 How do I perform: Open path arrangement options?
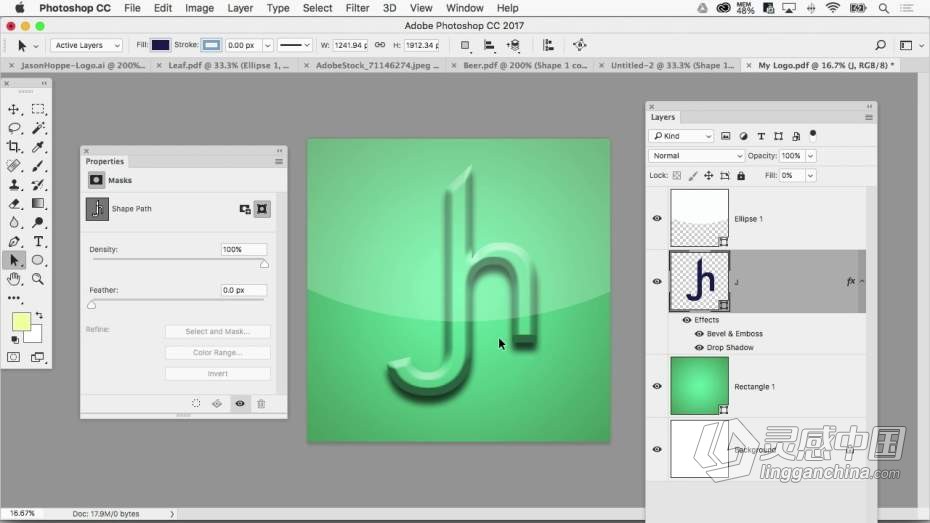[x=514, y=45]
